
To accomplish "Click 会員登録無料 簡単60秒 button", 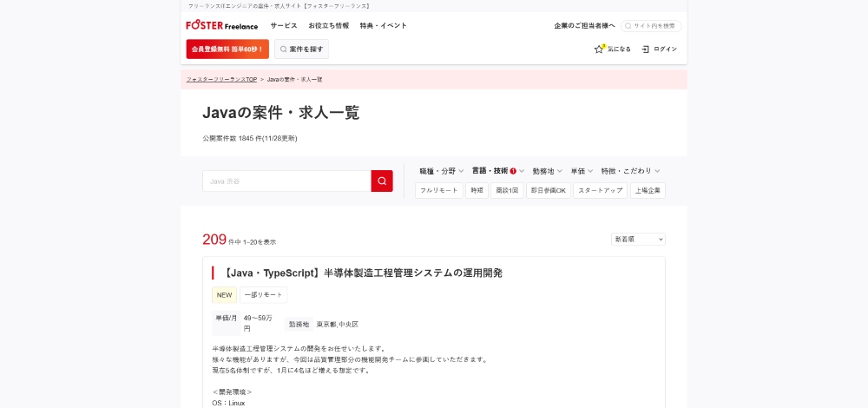I will (x=227, y=49).
